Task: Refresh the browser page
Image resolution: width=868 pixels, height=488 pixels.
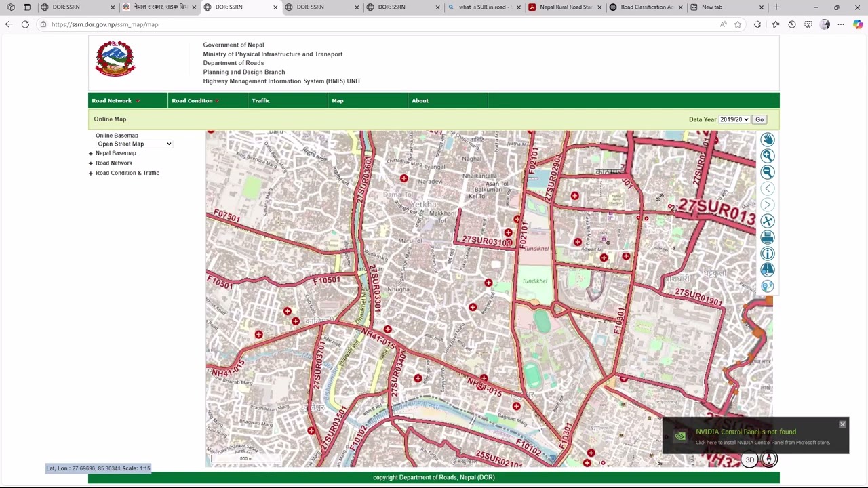Action: pyautogui.click(x=25, y=24)
